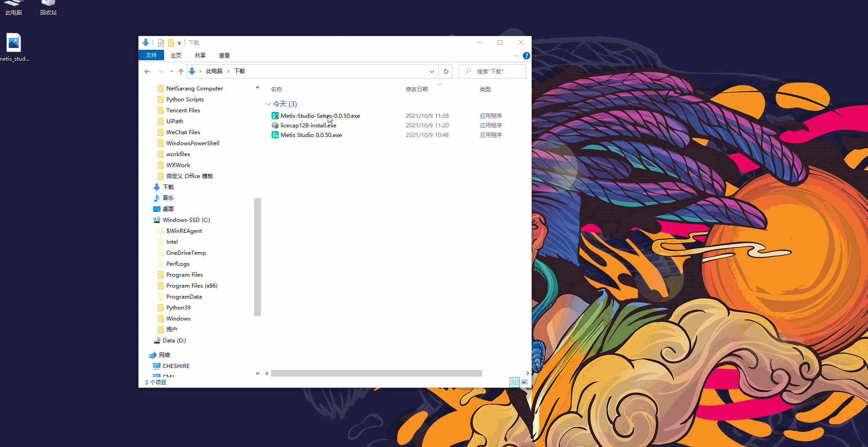Image resolution: width=868 pixels, height=447 pixels.
Task: Open NetSarang Computer folder in tree
Action: click(x=195, y=89)
